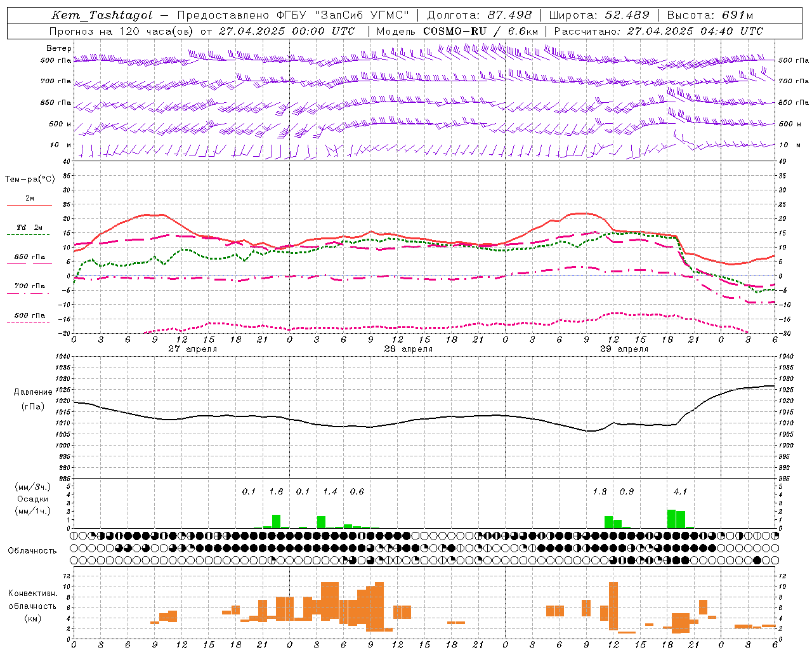Click the Прогноз на 120 часа(ов) text
The height and width of the screenshot is (650, 812).
pyautogui.click(x=122, y=31)
